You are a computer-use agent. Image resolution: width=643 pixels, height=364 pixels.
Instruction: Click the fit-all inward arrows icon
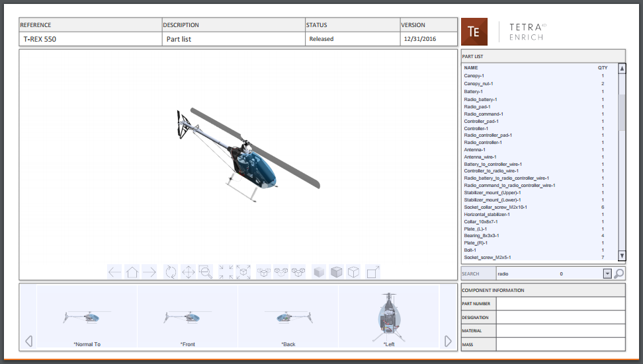click(226, 272)
